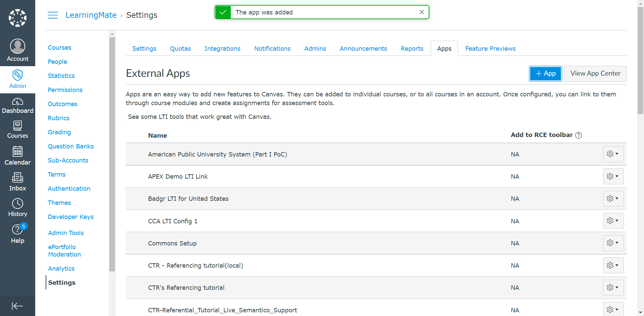
Task: Open the Canvas logo home icon
Action: pyautogui.click(x=17, y=18)
